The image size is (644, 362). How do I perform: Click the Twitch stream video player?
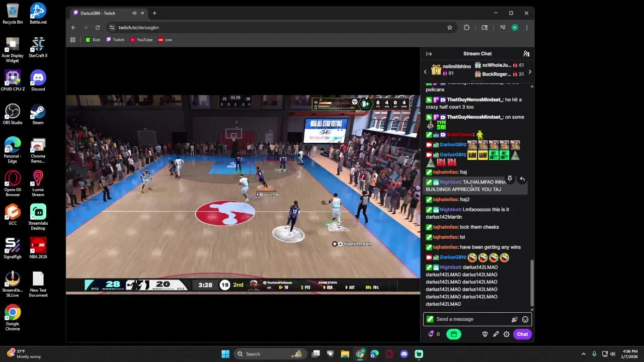click(243, 195)
